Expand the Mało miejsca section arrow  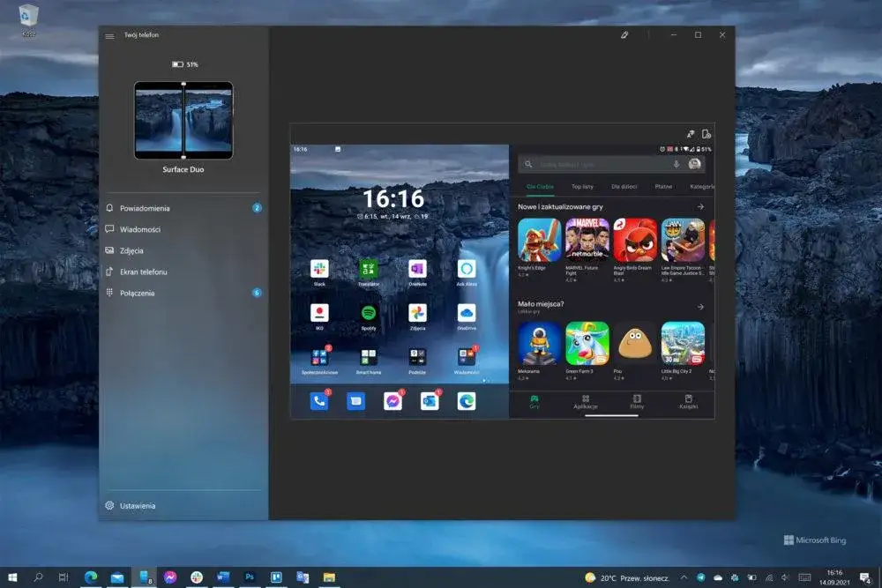coord(700,307)
